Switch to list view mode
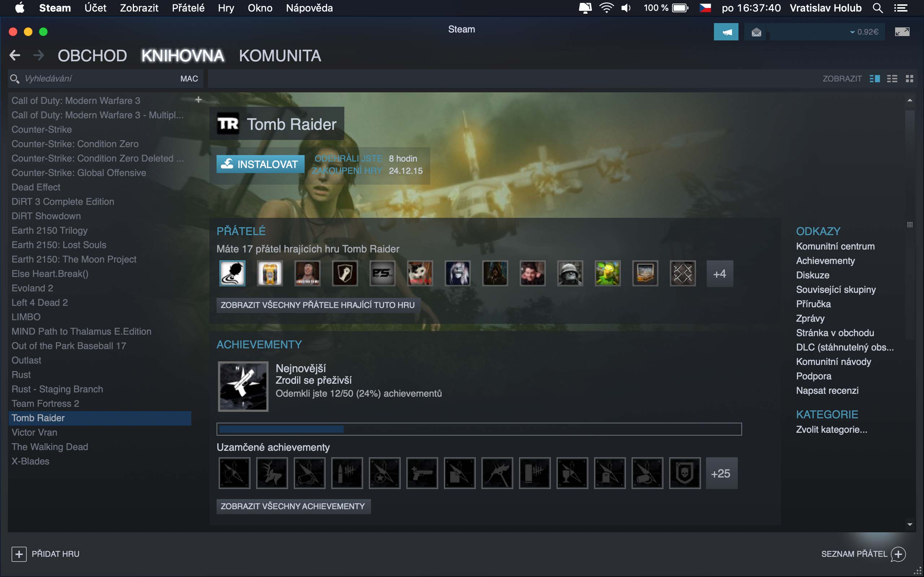Image resolution: width=924 pixels, height=577 pixels. click(x=892, y=79)
